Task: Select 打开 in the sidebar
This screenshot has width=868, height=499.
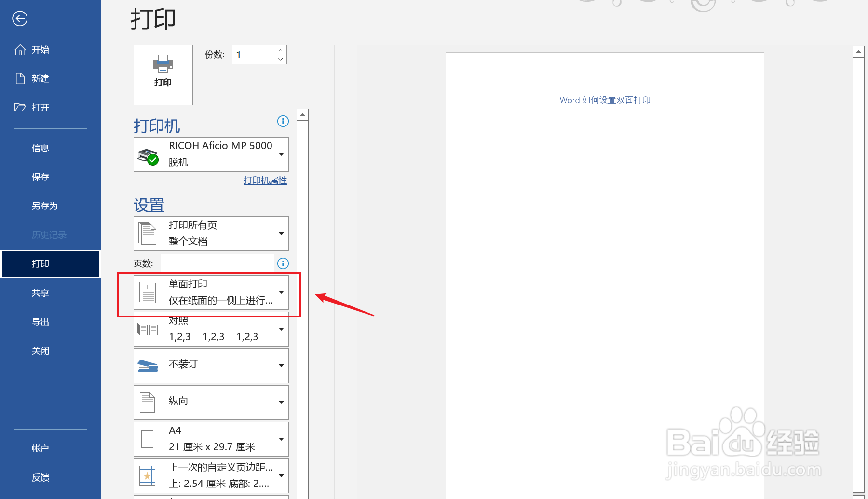Action: click(x=32, y=108)
